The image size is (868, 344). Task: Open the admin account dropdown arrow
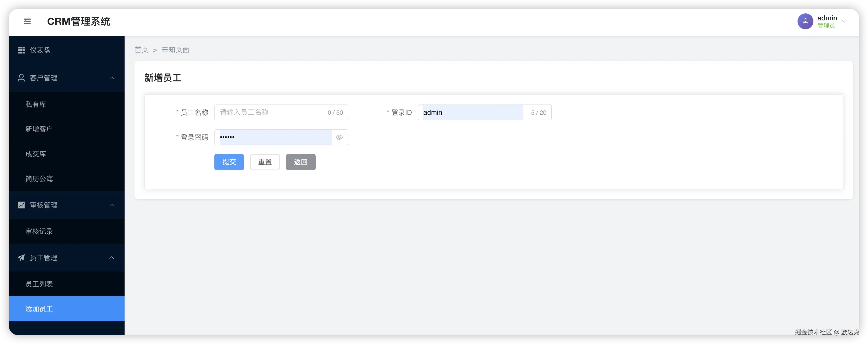tap(844, 22)
